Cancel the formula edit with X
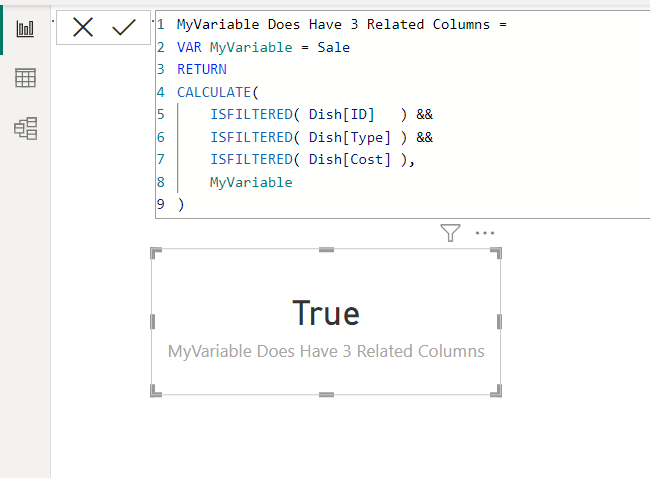Image resolution: width=650 pixels, height=478 pixels. (83, 28)
